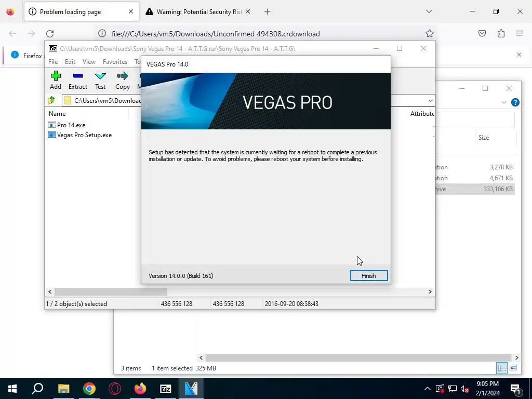This screenshot has height=399, width=532.
Task: Open the Edit menu in 7-Zip
Action: 70,62
